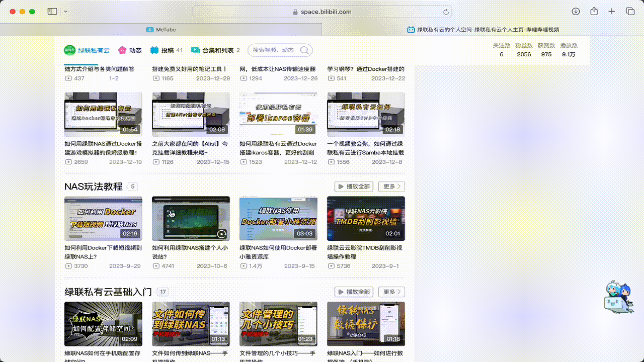Click the new tab plus icon
The height and width of the screenshot is (362, 644).
tap(611, 11)
